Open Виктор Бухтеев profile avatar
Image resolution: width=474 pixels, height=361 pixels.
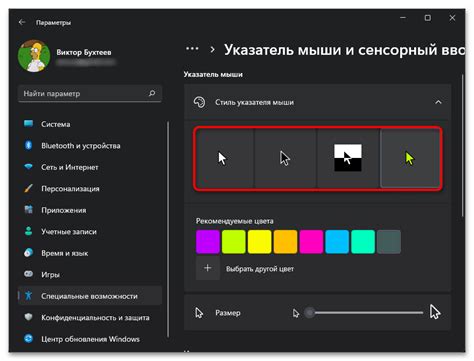click(x=34, y=56)
